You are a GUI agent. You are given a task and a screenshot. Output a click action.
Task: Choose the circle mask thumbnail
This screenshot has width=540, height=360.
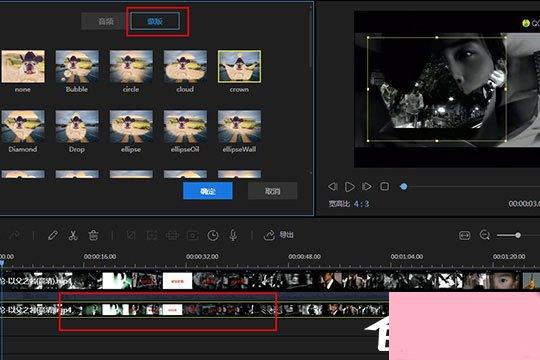coord(131,66)
